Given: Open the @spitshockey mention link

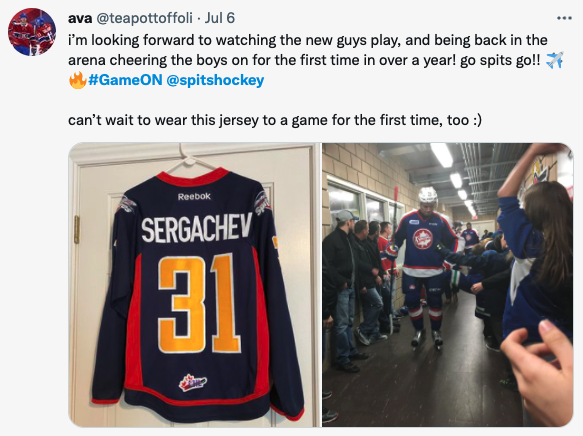Looking at the screenshot, I should pyautogui.click(x=215, y=80).
